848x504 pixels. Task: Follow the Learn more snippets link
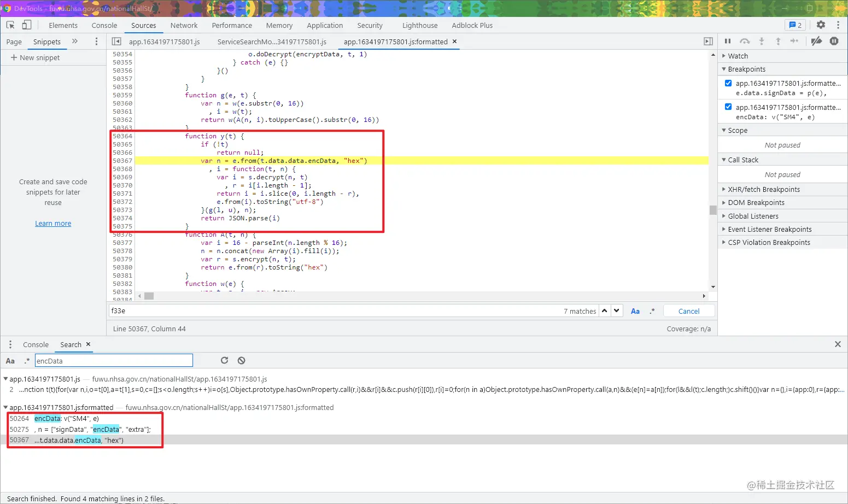point(53,223)
